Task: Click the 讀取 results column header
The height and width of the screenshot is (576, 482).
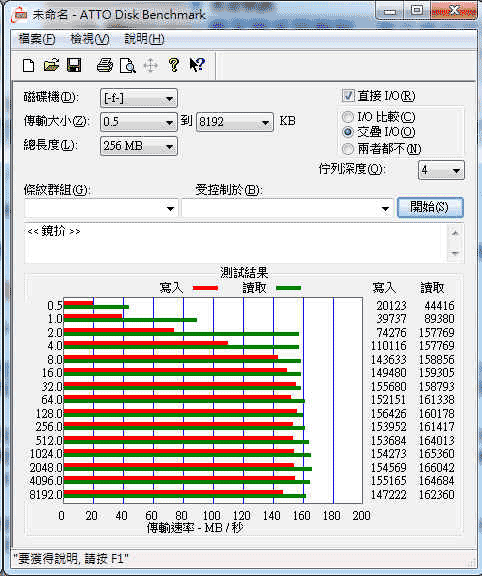Action: pyautogui.click(x=432, y=288)
